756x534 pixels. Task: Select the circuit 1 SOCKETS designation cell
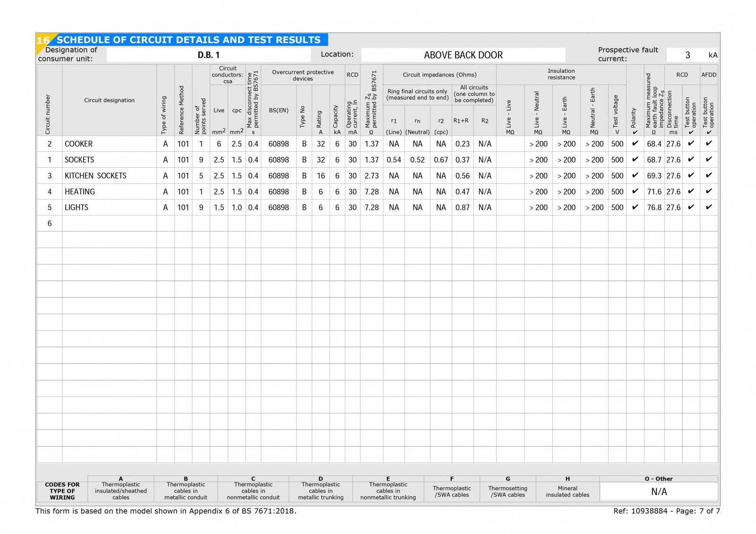point(109,160)
